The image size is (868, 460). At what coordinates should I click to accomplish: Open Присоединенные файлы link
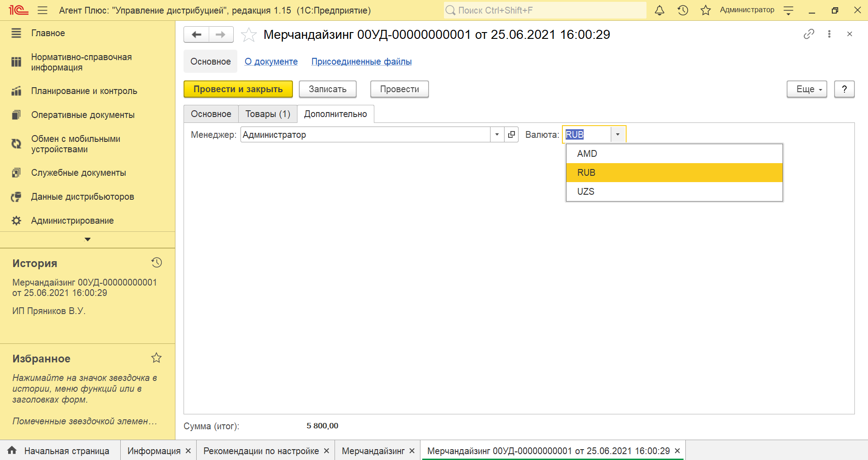pos(362,61)
